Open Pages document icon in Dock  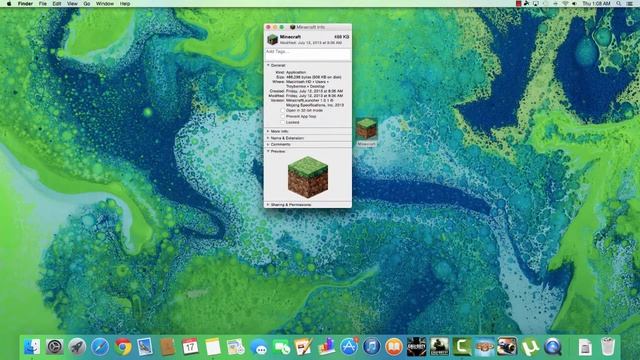click(x=304, y=347)
